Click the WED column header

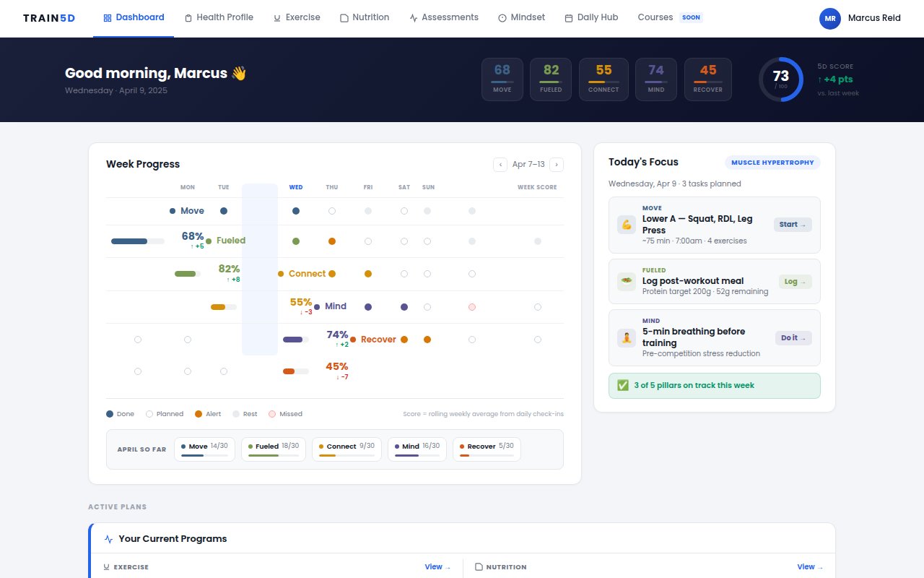coord(296,187)
